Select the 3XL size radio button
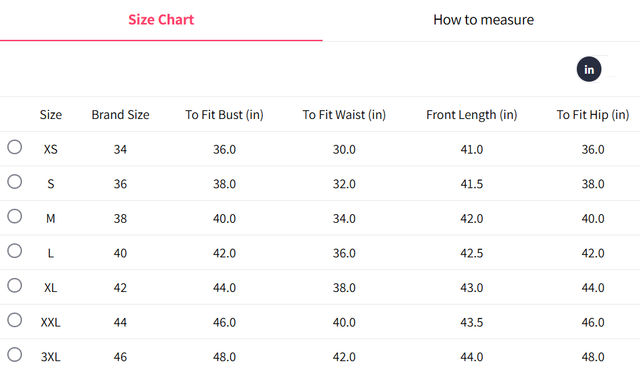 [15, 355]
